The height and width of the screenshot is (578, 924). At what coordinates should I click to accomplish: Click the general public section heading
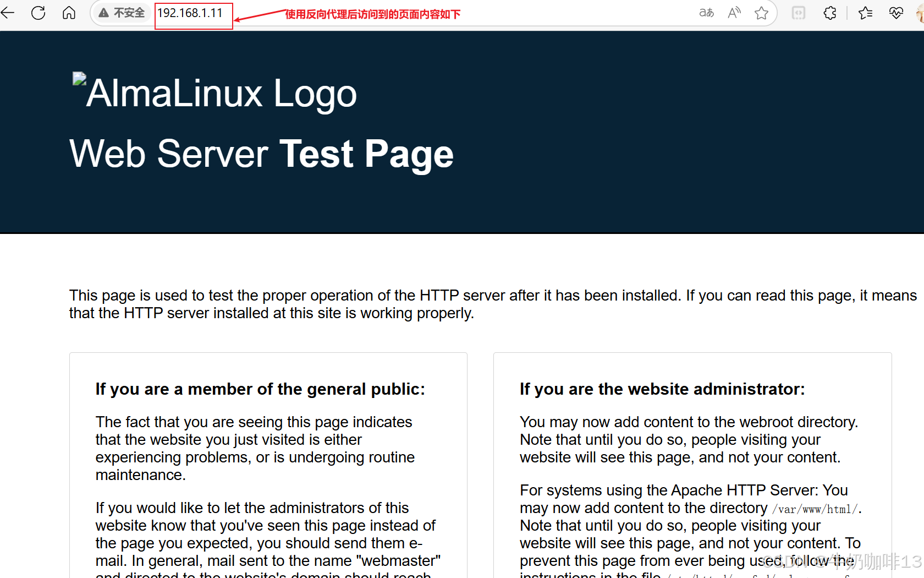(x=260, y=389)
